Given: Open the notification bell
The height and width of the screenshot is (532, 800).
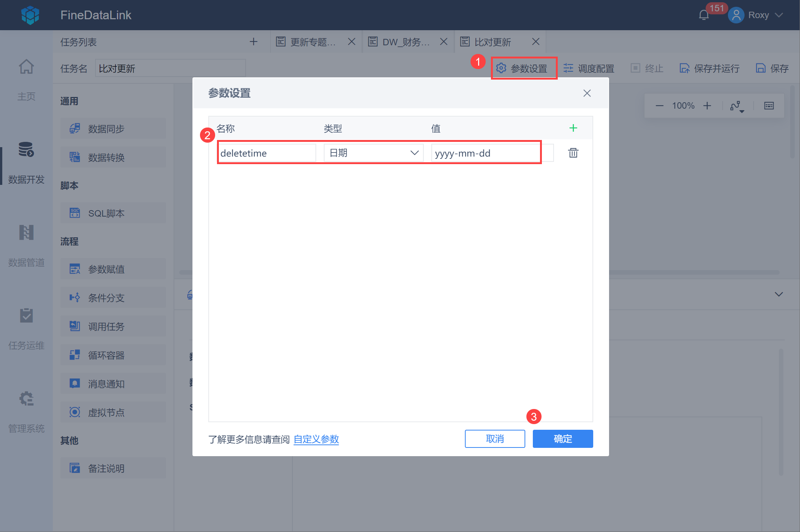Looking at the screenshot, I should (x=703, y=15).
